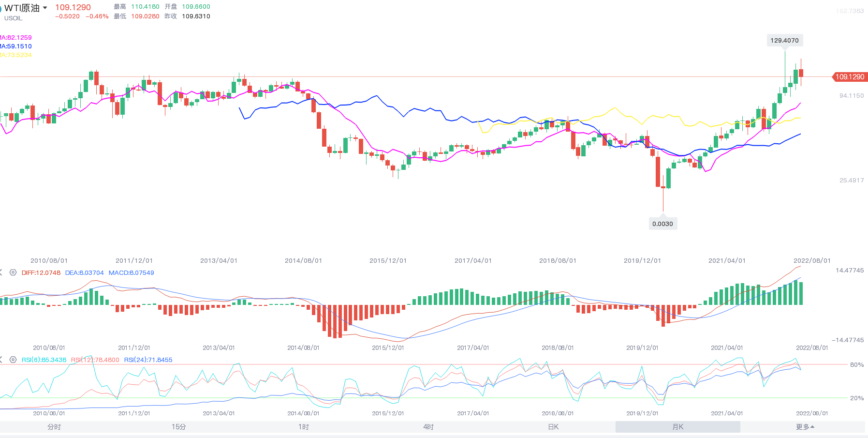
Task: Click the 80% RSI axis label
Action: (857, 364)
